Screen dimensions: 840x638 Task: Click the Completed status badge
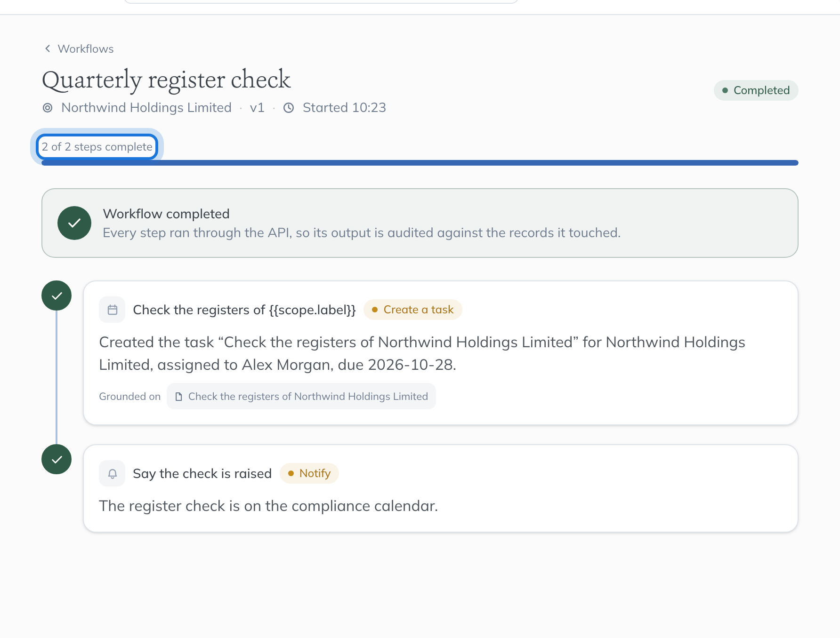(756, 90)
